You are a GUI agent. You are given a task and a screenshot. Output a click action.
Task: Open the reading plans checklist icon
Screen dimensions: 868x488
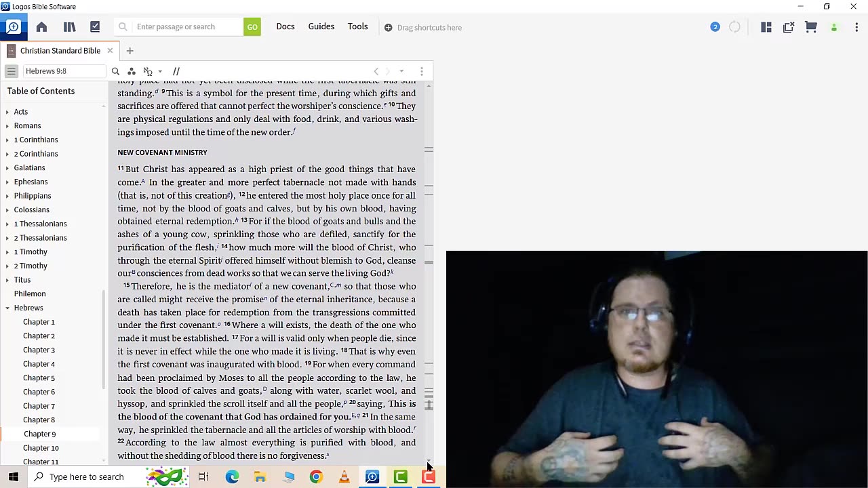95,27
